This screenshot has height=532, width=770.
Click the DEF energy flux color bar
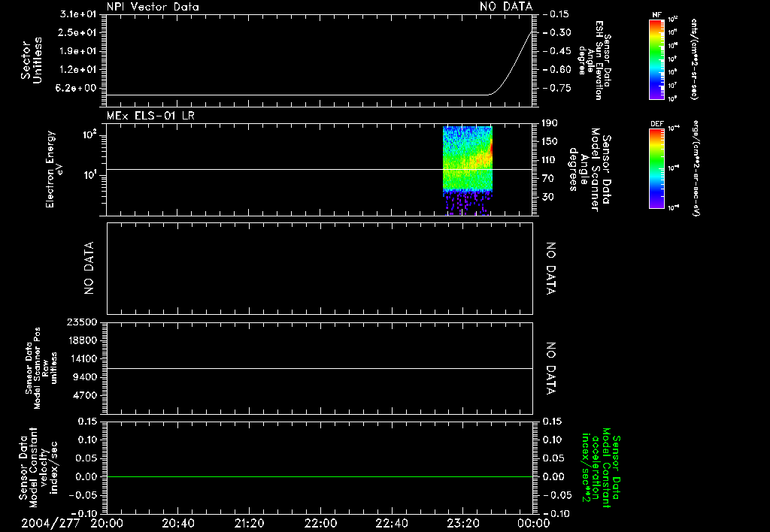click(656, 168)
